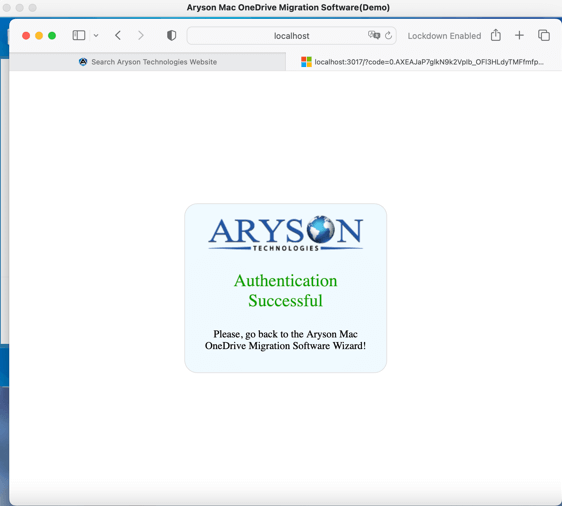Open the sidebar options dropdown chevron
Viewport: 562px width, 506px height.
pyautogui.click(x=96, y=35)
